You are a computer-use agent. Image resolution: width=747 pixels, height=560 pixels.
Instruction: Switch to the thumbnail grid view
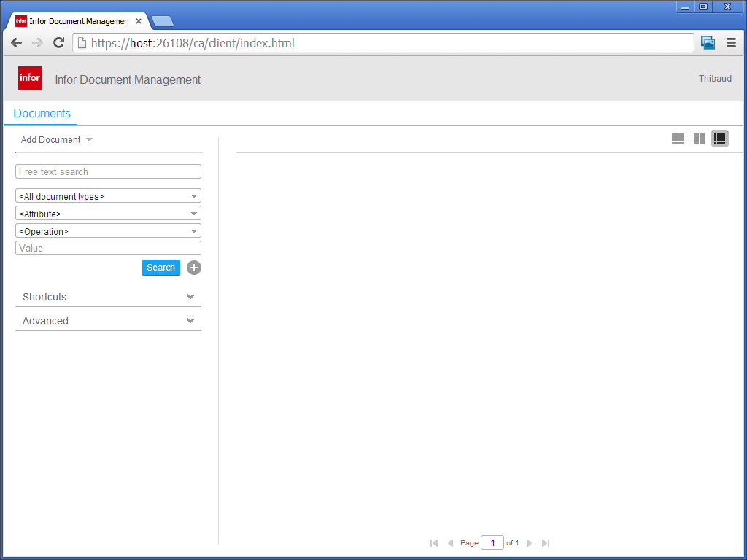[x=699, y=139]
